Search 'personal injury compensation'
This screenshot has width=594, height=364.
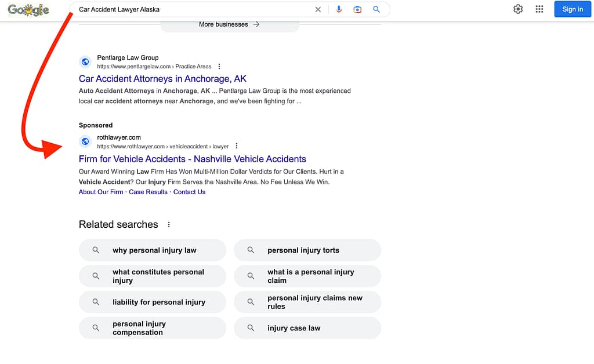click(153, 328)
